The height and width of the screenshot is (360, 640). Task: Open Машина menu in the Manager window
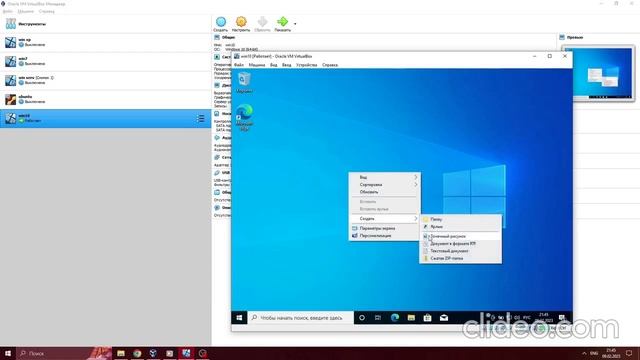click(x=26, y=11)
